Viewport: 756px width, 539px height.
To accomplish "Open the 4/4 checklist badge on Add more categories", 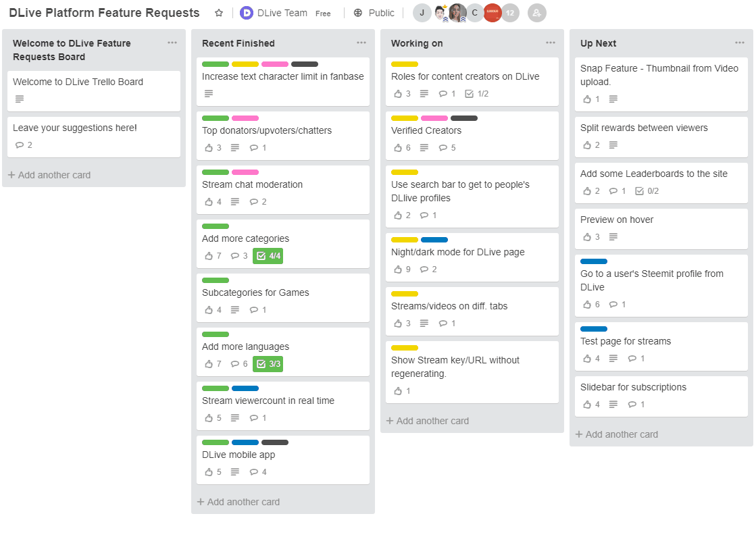I will (x=268, y=256).
